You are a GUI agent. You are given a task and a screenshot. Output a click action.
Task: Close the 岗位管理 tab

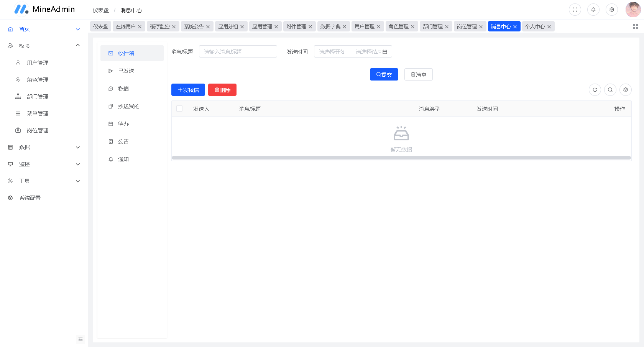[x=481, y=26]
